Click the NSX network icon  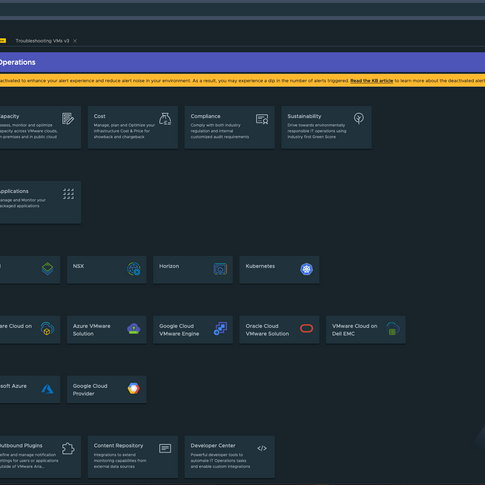pos(134,269)
